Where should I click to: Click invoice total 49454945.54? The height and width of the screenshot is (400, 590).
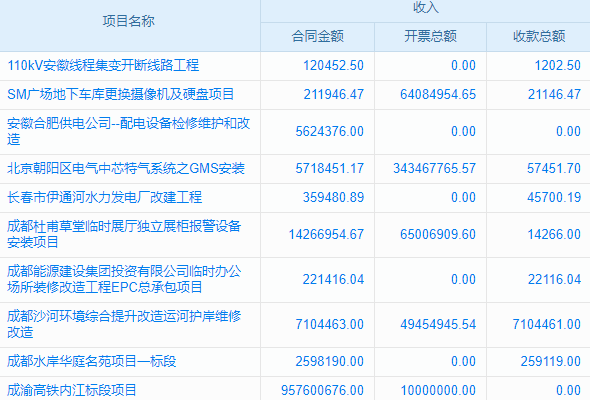click(438, 324)
